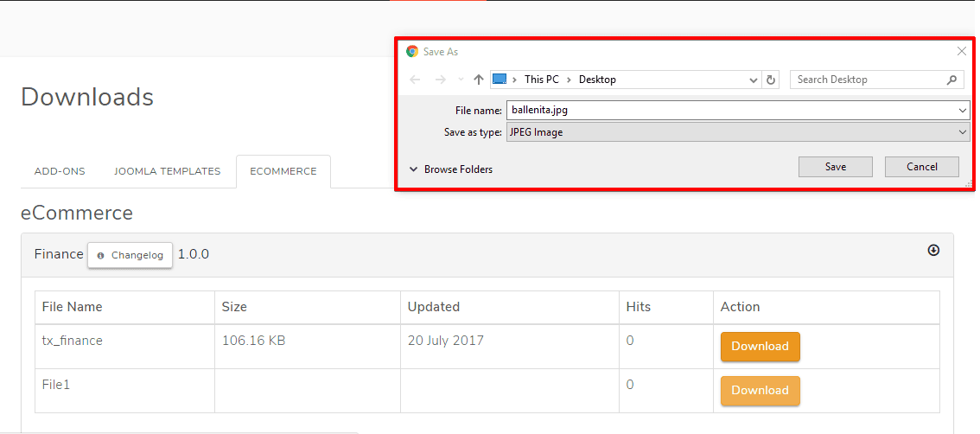Switch to the JOOMLA TEMPLATES tab
980x434 pixels.
167,171
